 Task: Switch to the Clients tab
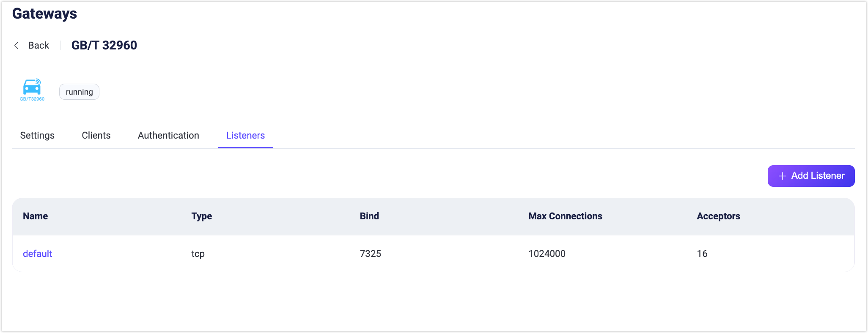click(96, 136)
